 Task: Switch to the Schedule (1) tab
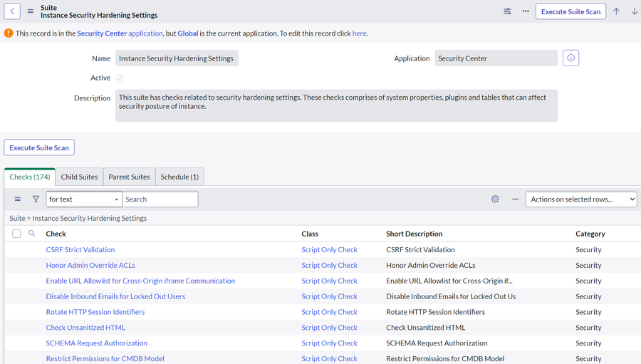[x=179, y=177]
